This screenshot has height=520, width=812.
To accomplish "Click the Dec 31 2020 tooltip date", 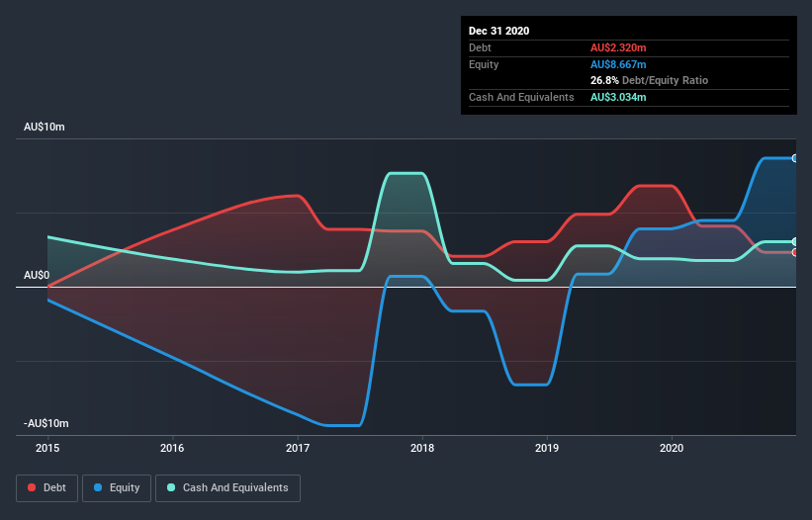I will pos(498,31).
